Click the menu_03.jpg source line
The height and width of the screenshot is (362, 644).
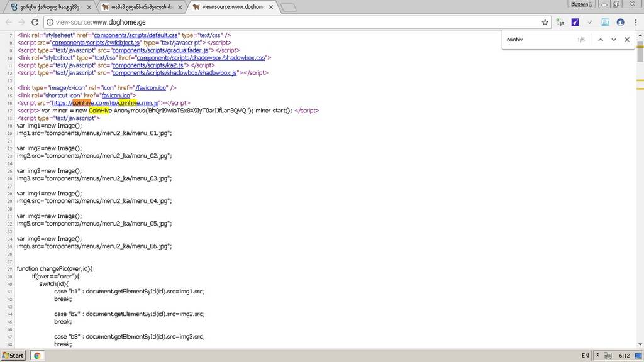(x=94, y=178)
